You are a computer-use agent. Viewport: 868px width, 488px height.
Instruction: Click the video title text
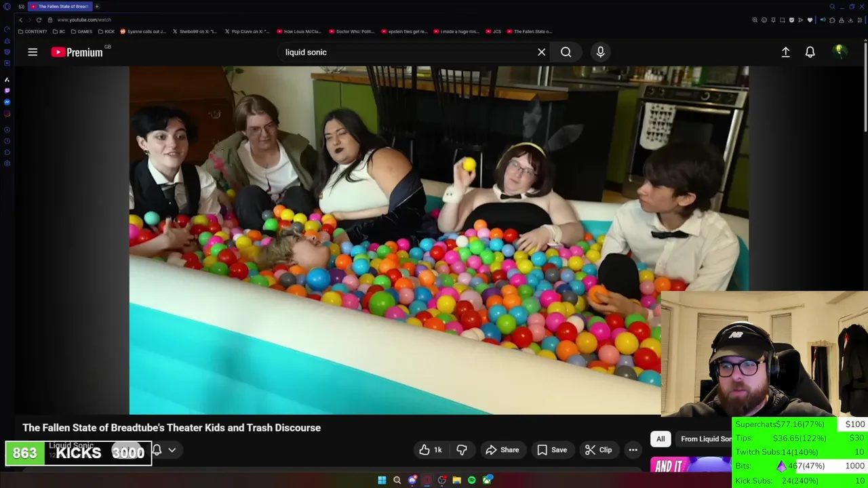pyautogui.click(x=172, y=428)
